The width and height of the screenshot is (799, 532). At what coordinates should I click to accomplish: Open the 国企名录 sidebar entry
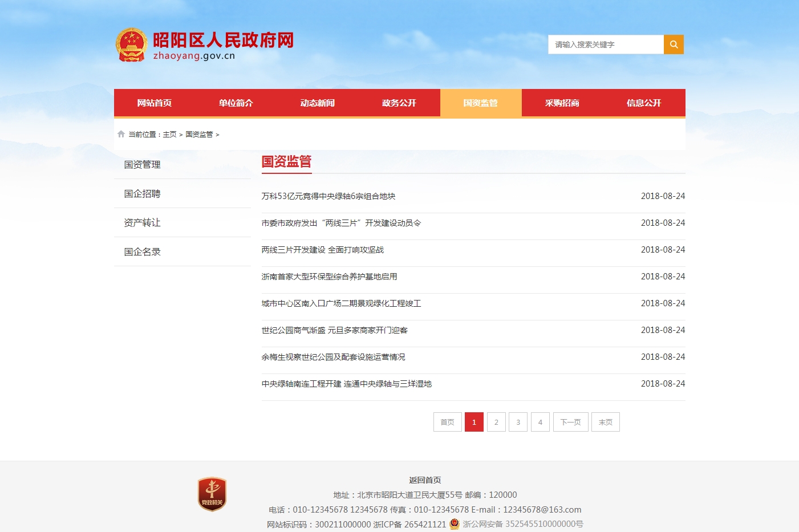(x=143, y=252)
